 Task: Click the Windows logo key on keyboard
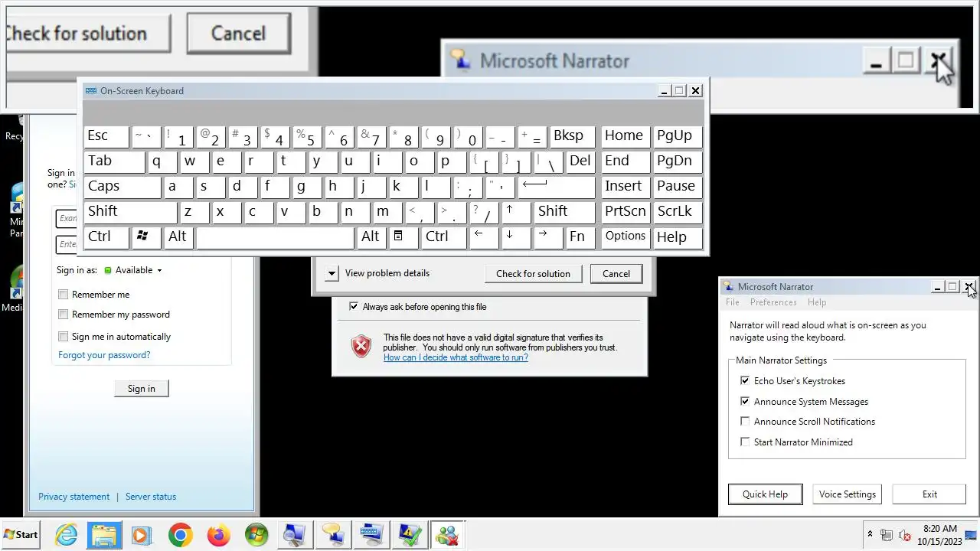coord(146,236)
